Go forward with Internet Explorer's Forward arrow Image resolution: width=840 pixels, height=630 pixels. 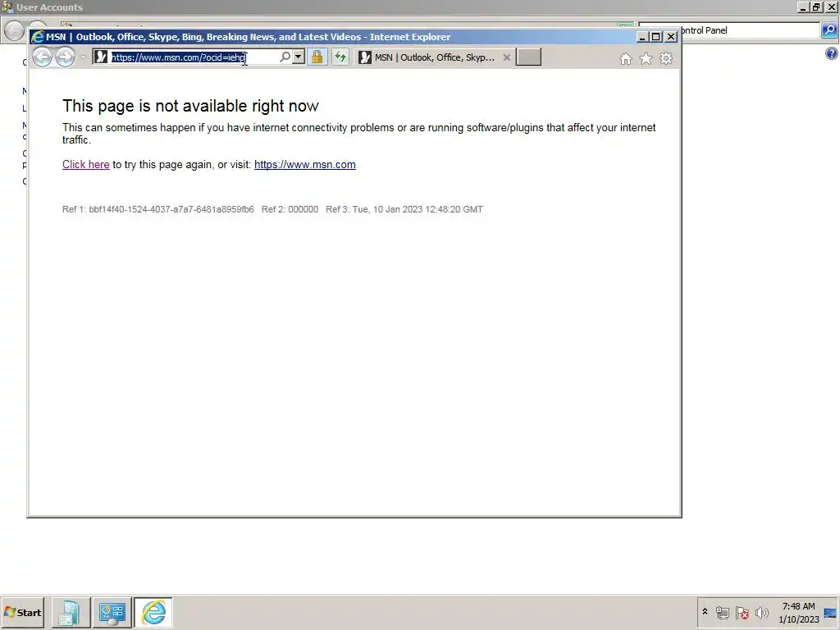click(66, 57)
